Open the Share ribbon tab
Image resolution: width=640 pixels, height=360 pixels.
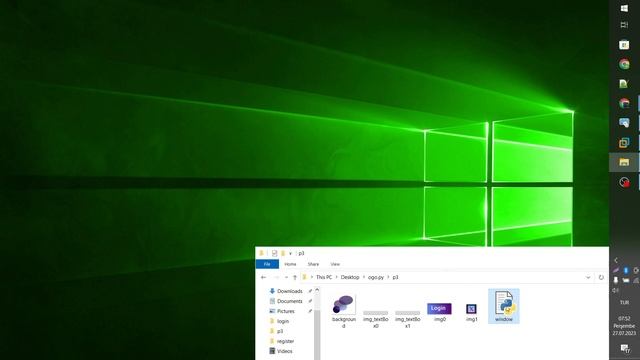[x=313, y=264]
